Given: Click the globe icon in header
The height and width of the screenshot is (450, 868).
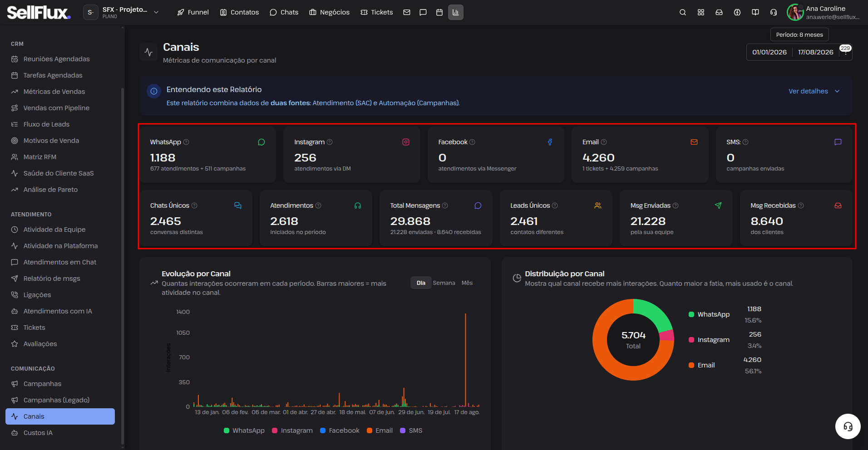Looking at the screenshot, I should 737,12.
